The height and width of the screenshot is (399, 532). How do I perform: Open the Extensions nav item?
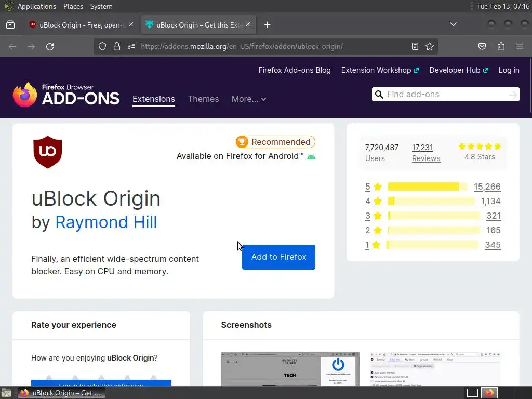click(x=154, y=99)
